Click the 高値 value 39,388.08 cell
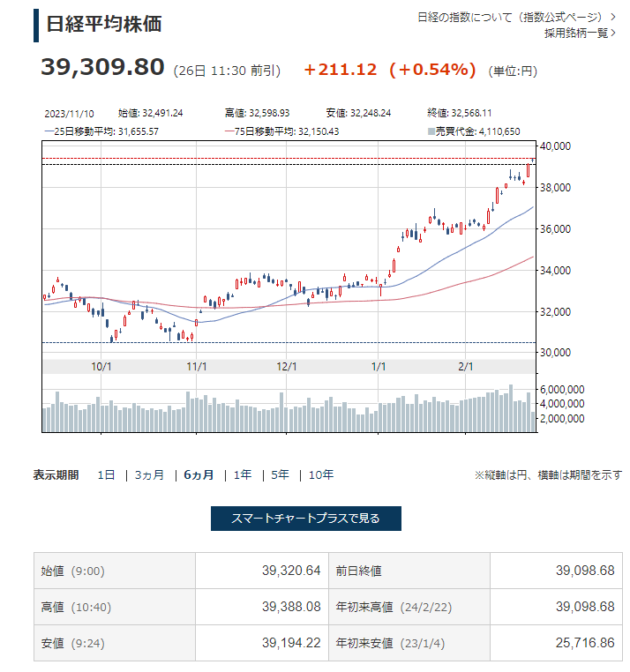The width and height of the screenshot is (630, 672). [261, 607]
